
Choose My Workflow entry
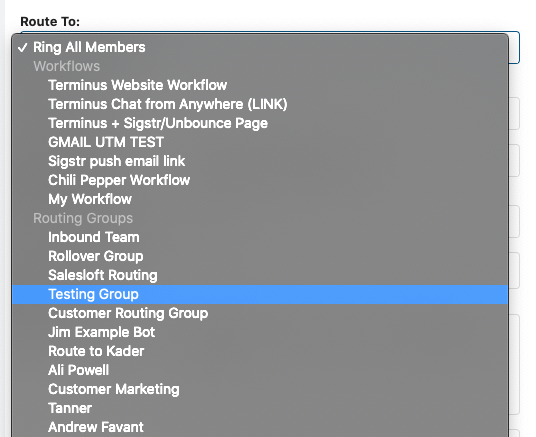coord(260,199)
